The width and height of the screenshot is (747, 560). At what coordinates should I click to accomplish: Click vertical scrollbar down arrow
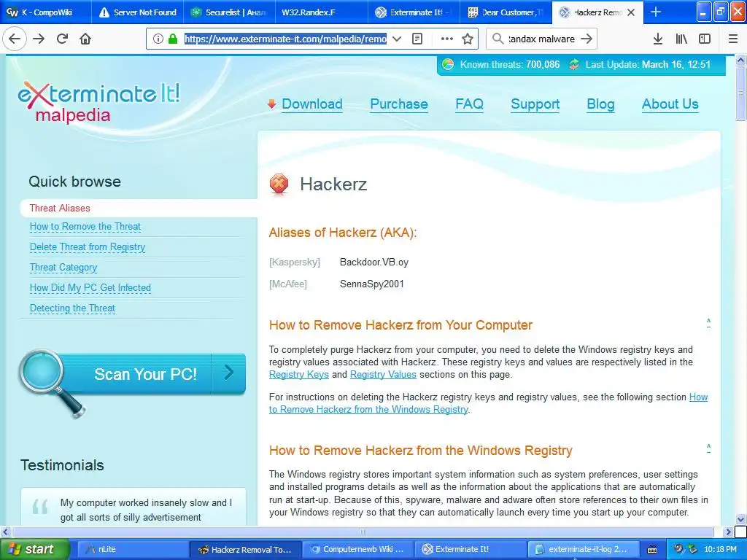(x=741, y=519)
